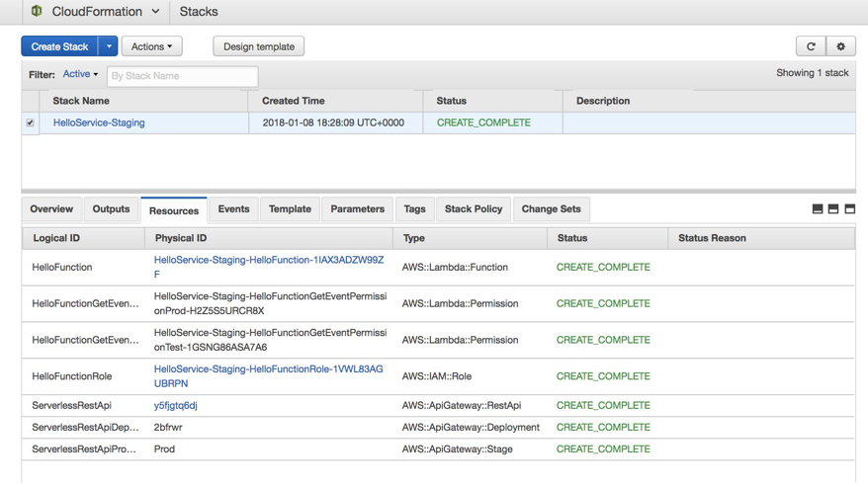868x487 pixels.
Task: Expand the Create Stack dropdown arrow
Action: [x=109, y=46]
